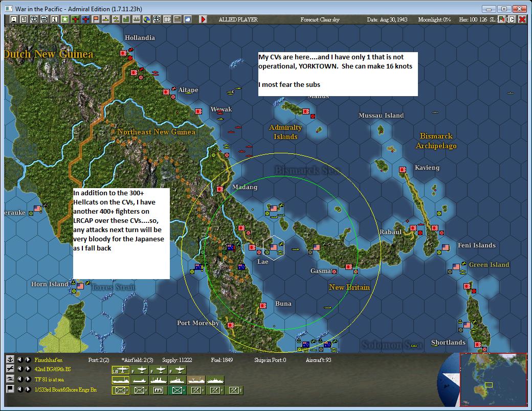Select the infantry unit icon on bright green

177,391
